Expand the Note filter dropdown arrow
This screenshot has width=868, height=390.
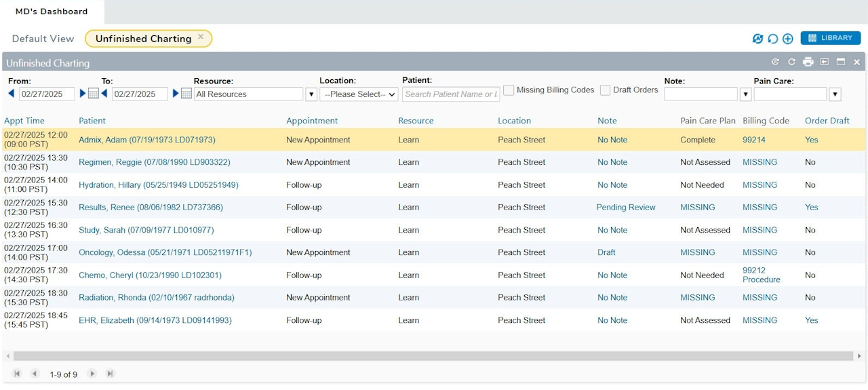point(745,94)
